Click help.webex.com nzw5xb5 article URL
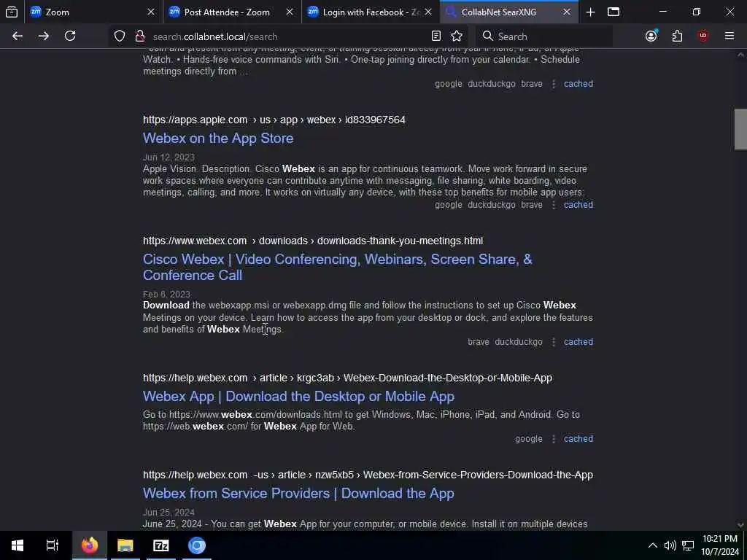The width and height of the screenshot is (747, 560). (x=368, y=475)
